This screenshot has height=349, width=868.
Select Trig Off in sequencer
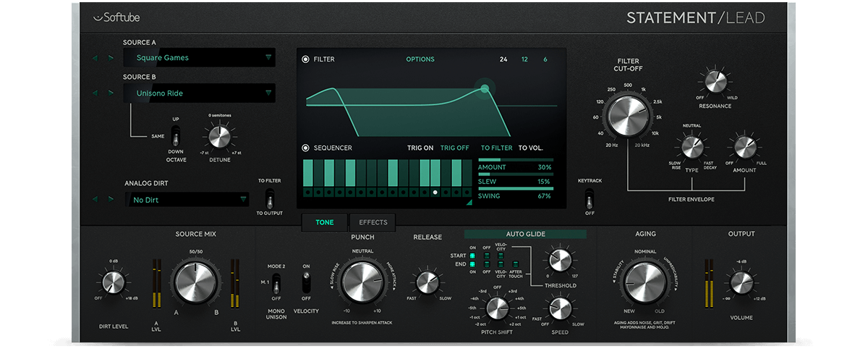pos(455,148)
